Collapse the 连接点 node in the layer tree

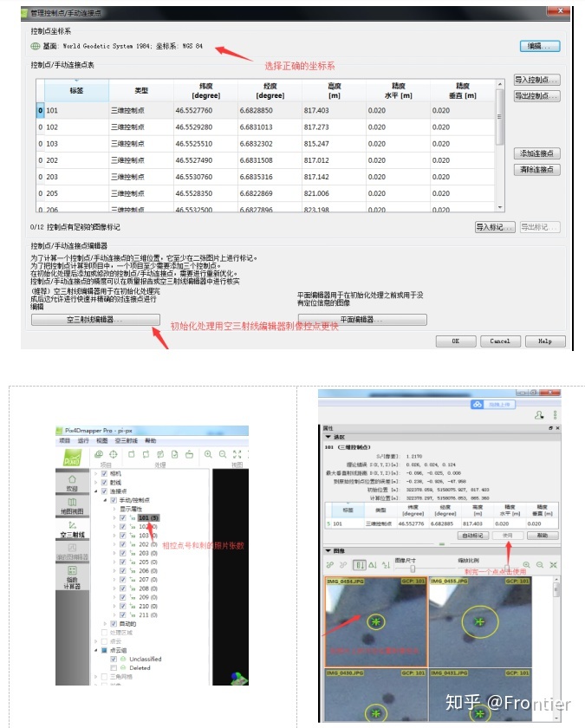(x=96, y=491)
